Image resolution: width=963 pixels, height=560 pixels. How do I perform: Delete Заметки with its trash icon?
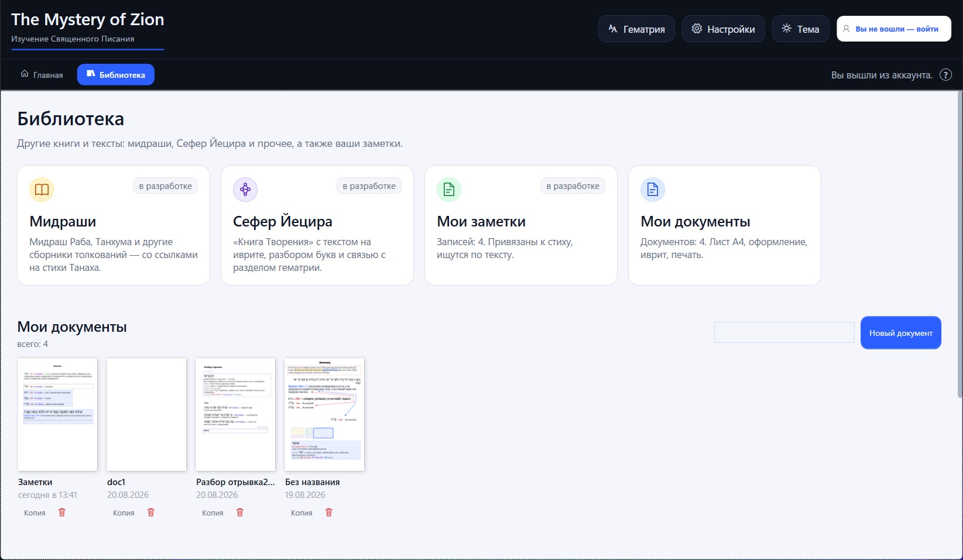62,512
